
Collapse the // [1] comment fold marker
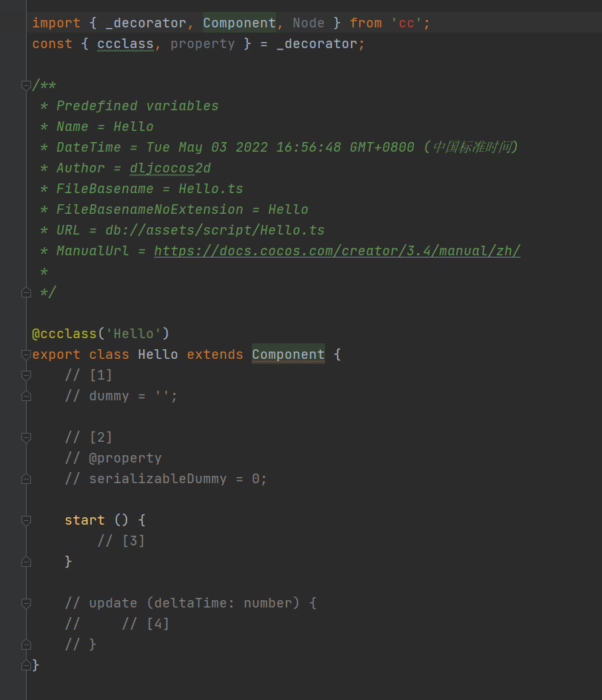(27, 375)
